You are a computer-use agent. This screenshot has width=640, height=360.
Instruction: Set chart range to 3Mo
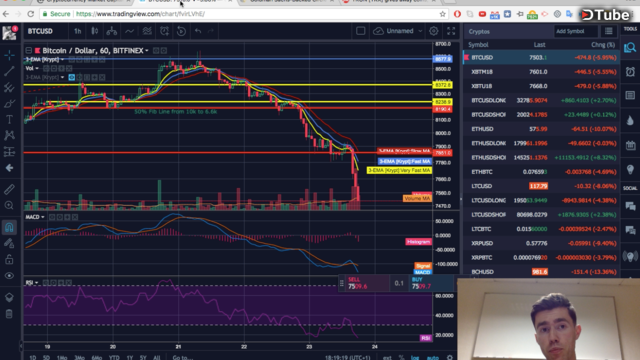[x=79, y=358]
